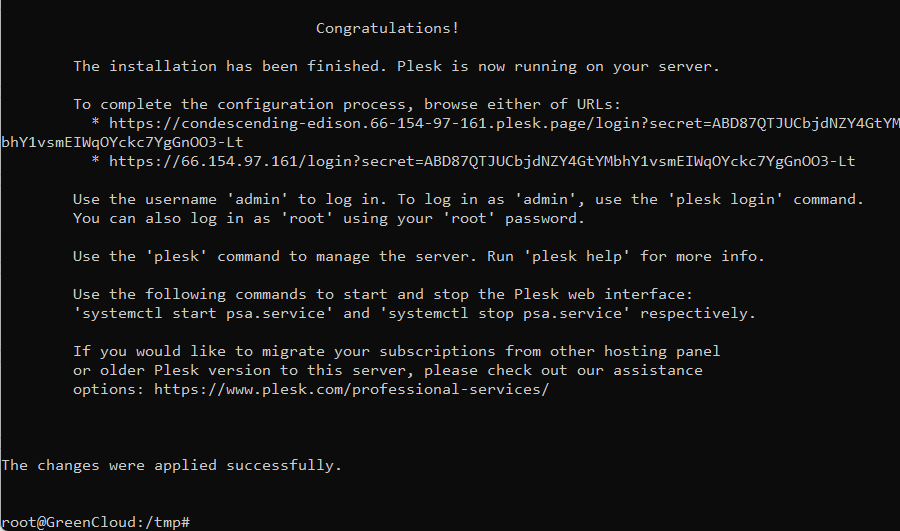Click the plesk.com professional-services link
The width and height of the screenshot is (900, 531).
tap(351, 389)
